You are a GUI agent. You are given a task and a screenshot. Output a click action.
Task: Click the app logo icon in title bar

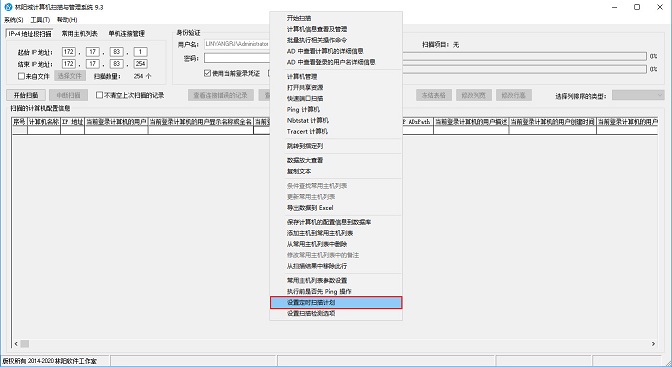(8, 7)
